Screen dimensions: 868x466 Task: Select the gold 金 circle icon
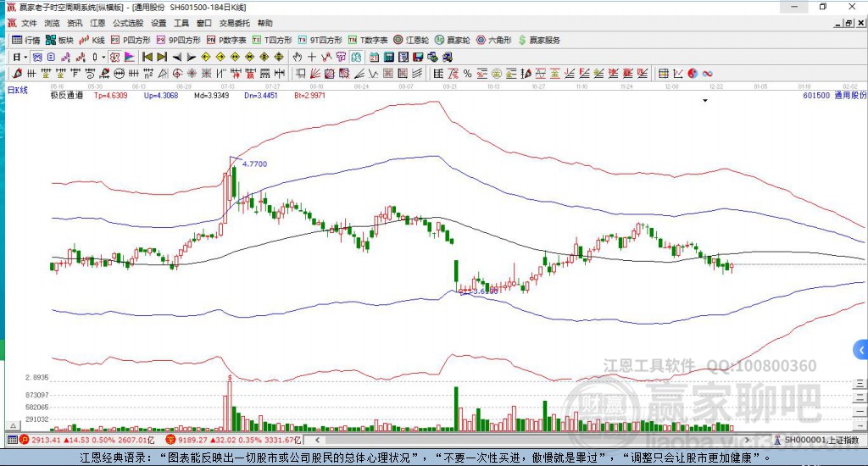tap(497, 73)
